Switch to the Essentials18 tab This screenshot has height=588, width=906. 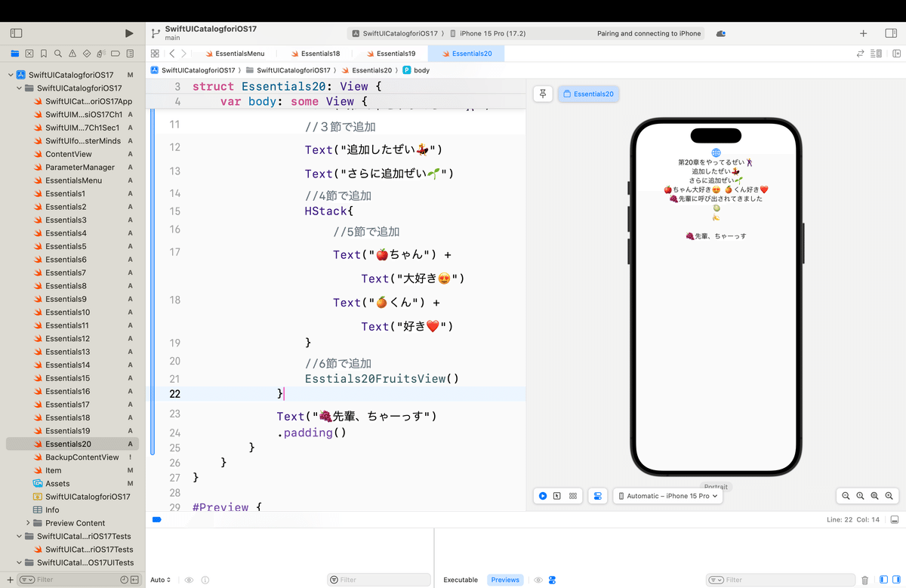point(314,54)
